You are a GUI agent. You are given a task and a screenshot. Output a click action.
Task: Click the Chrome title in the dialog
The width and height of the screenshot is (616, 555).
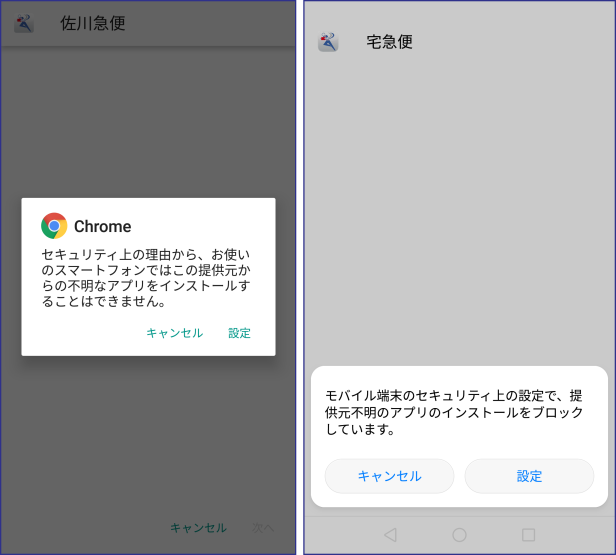click(x=103, y=226)
